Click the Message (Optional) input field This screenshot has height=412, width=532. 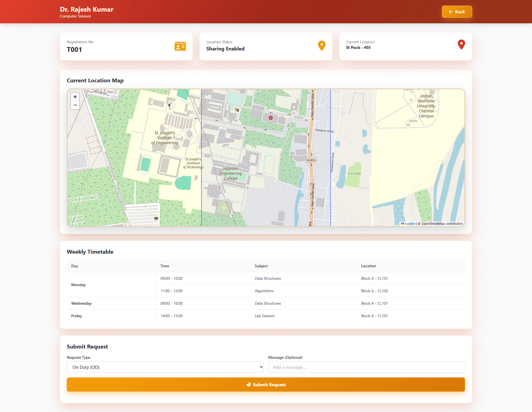tap(366, 367)
